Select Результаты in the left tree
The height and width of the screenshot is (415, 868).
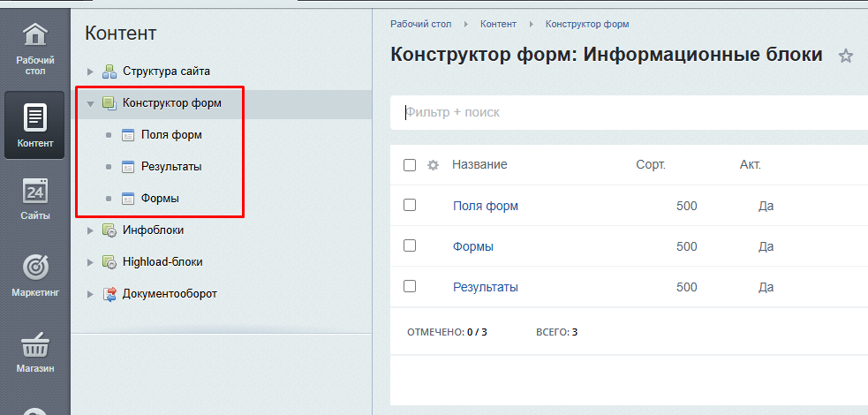[x=171, y=167]
